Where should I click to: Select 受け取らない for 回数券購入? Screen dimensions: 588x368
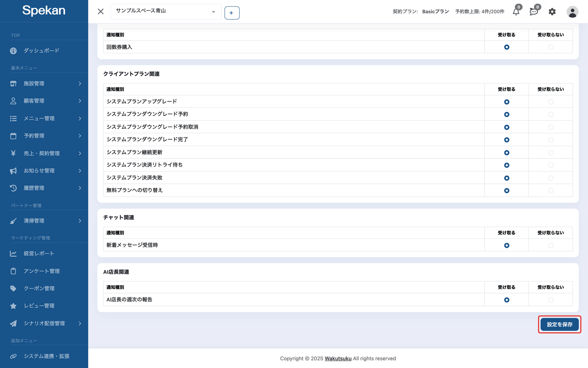tap(551, 47)
